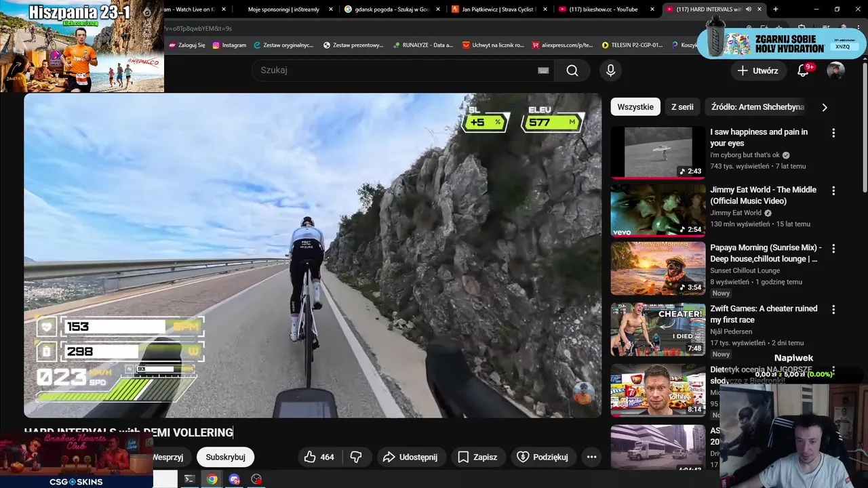
Task: Open the Zaloguj Się bookmark
Action: tap(187, 45)
